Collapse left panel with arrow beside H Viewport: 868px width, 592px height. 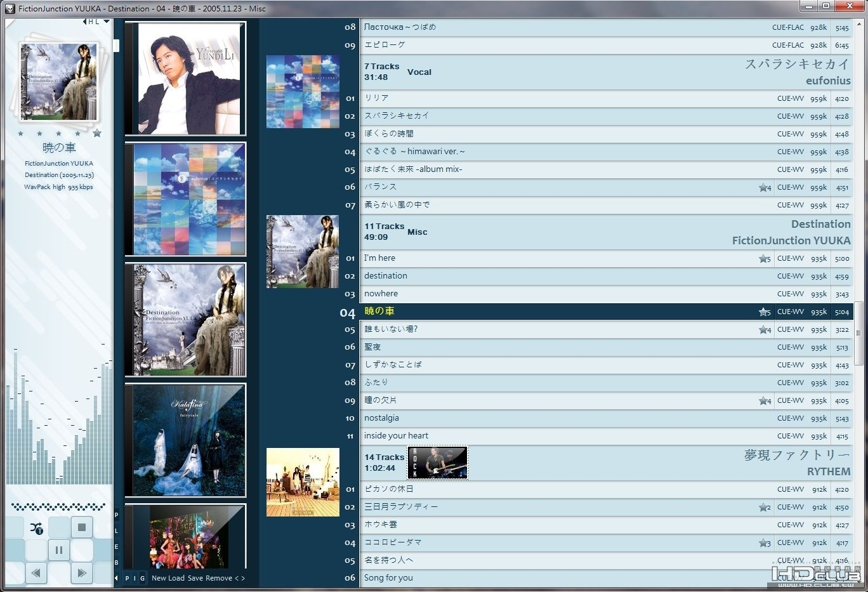click(84, 22)
